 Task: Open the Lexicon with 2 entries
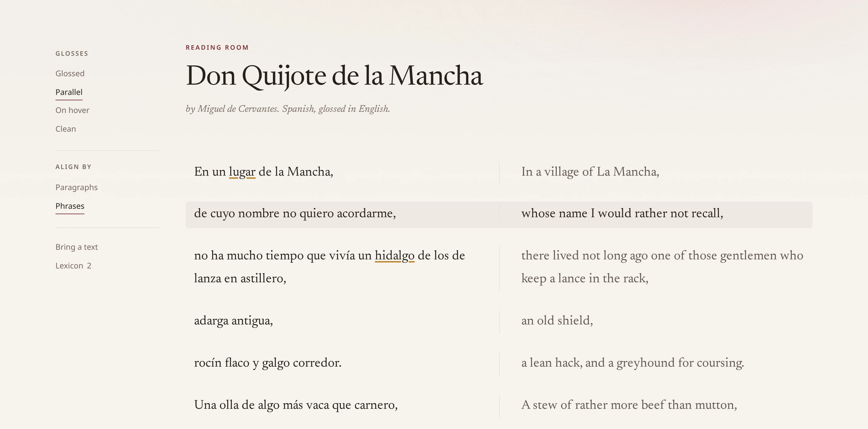(x=73, y=266)
